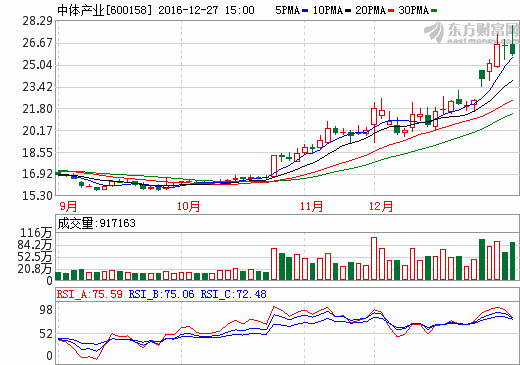
Task: Click the 21.80 price axis label
Action: pyautogui.click(x=38, y=109)
